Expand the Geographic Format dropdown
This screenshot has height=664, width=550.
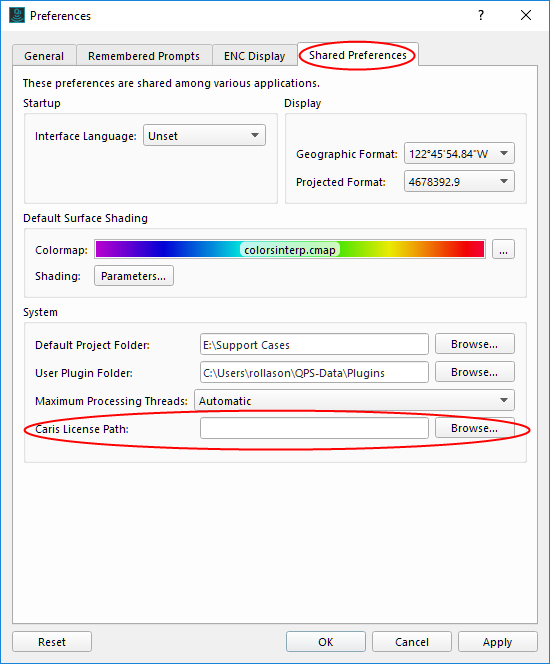tap(459, 153)
